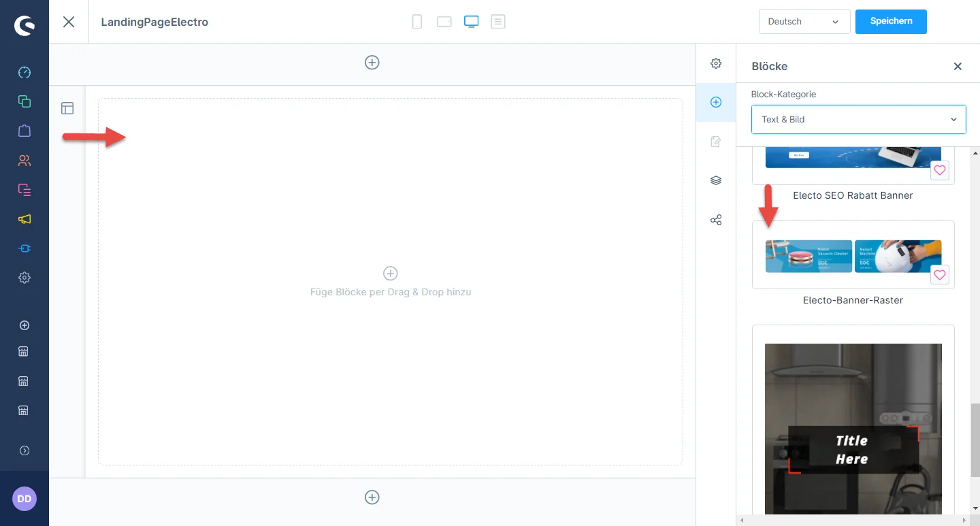Open the Orders bag icon
This screenshot has height=526, width=980.
point(24,131)
